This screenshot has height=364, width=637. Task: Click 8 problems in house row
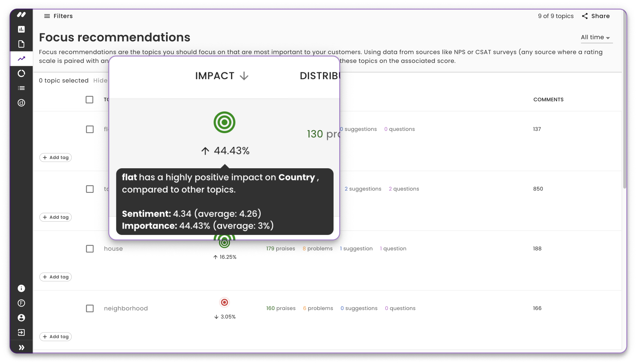click(318, 249)
